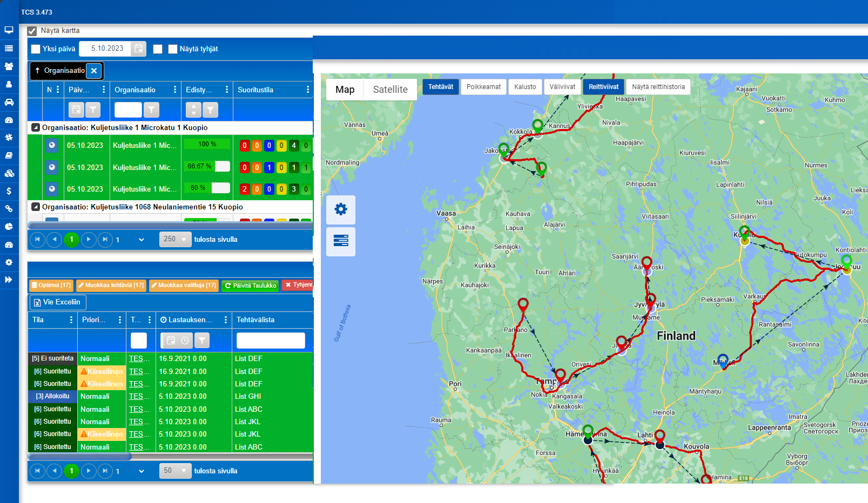Click the Tehtävälista filter input field

pyautogui.click(x=271, y=341)
